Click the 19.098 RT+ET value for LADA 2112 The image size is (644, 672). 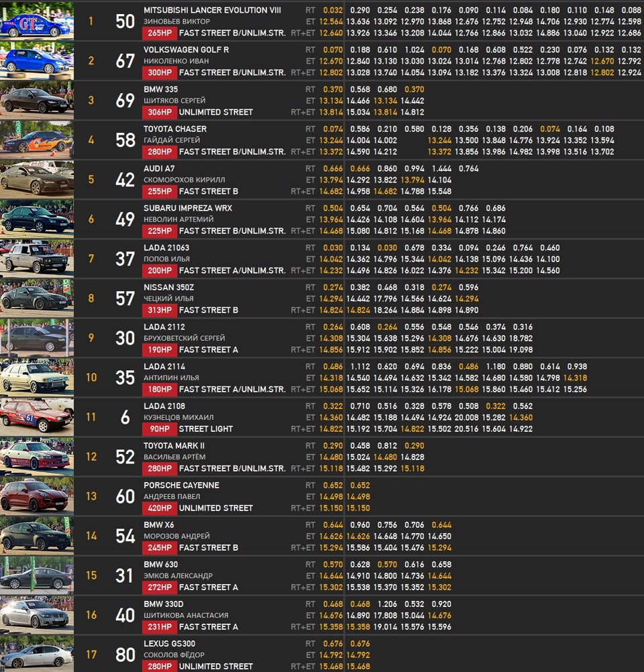point(521,349)
